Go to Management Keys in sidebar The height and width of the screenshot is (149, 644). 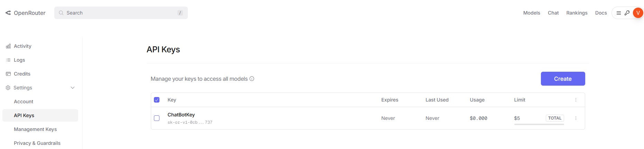[x=35, y=129]
